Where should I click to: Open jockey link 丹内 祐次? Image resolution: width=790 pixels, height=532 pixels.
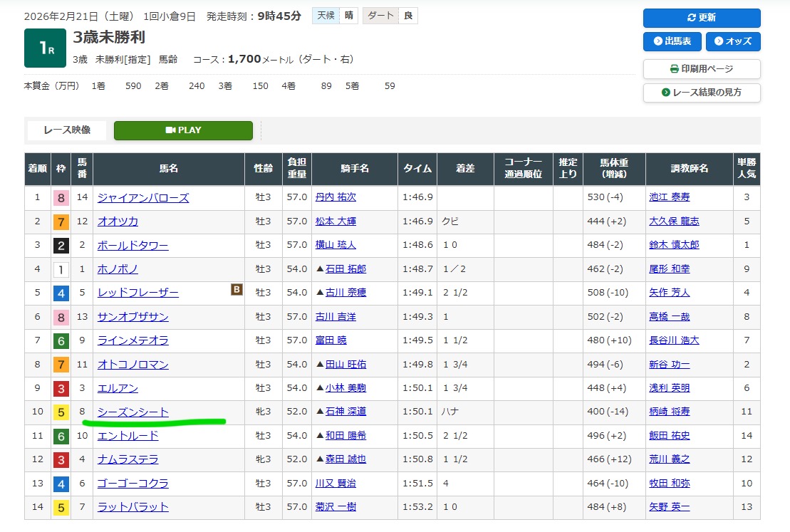(x=336, y=198)
